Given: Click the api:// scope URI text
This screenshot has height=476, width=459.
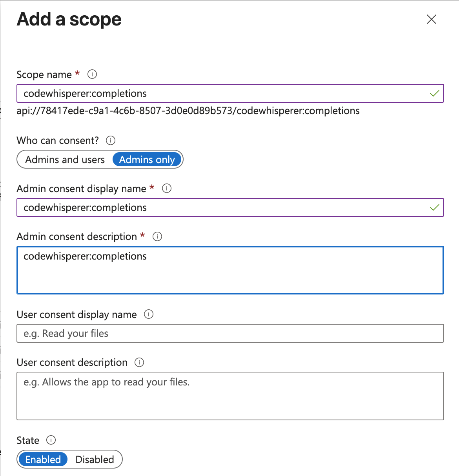Looking at the screenshot, I should point(188,111).
